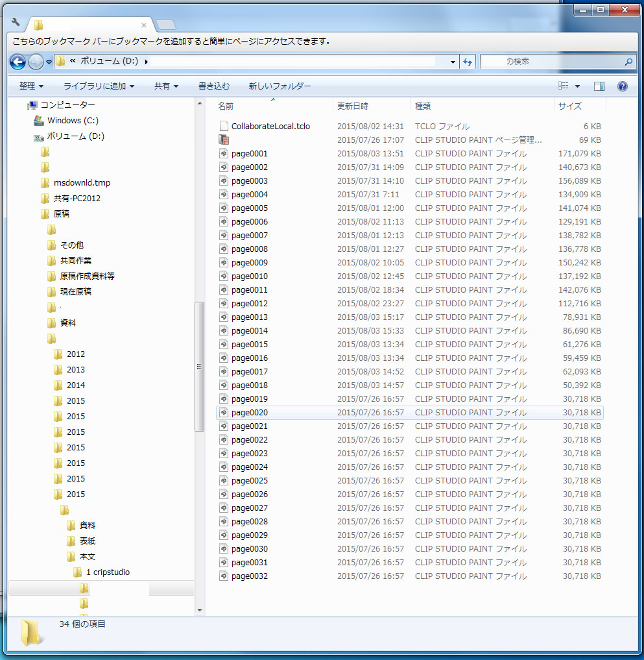This screenshot has width=644, height=660.
Task: Click the wrench settings icon in tab strip
Action: pyautogui.click(x=16, y=22)
